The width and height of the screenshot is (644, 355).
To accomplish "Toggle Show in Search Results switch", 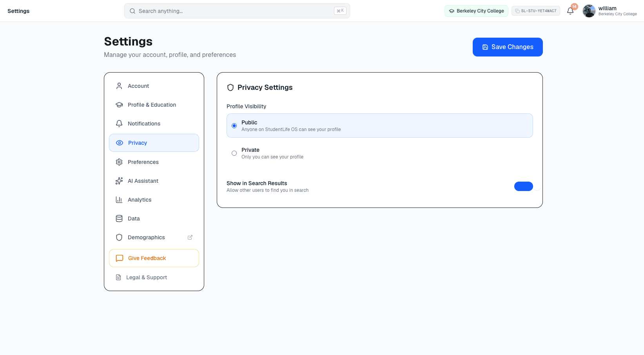I will 524,186.
